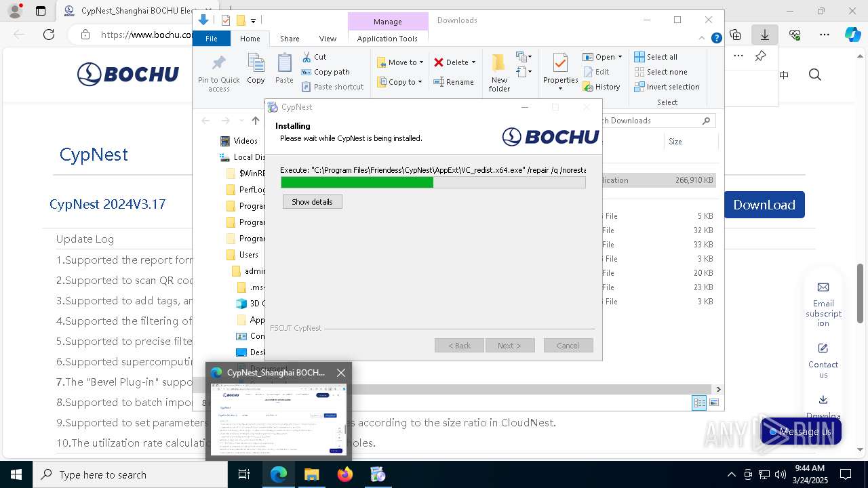
Task: Open Quick Access Toolbar customize dropdown
Action: point(253,20)
